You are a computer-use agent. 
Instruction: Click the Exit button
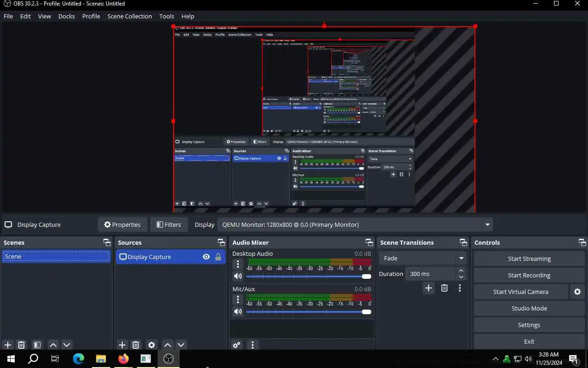[x=529, y=341]
